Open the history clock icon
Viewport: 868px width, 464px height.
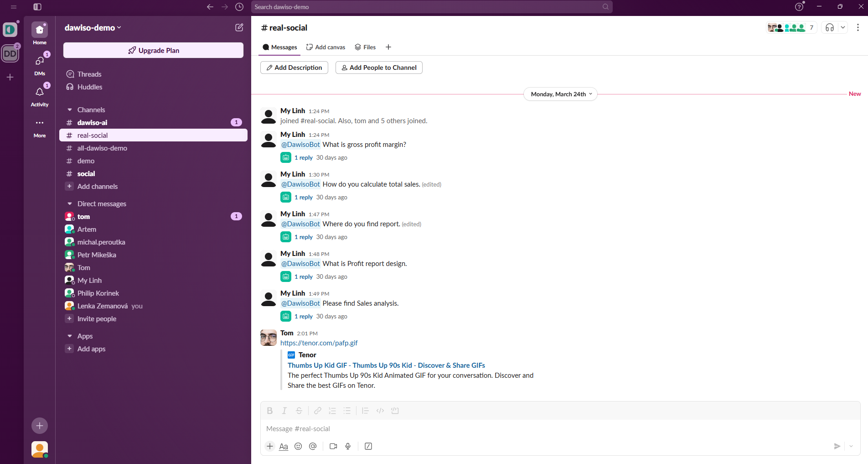[239, 7]
